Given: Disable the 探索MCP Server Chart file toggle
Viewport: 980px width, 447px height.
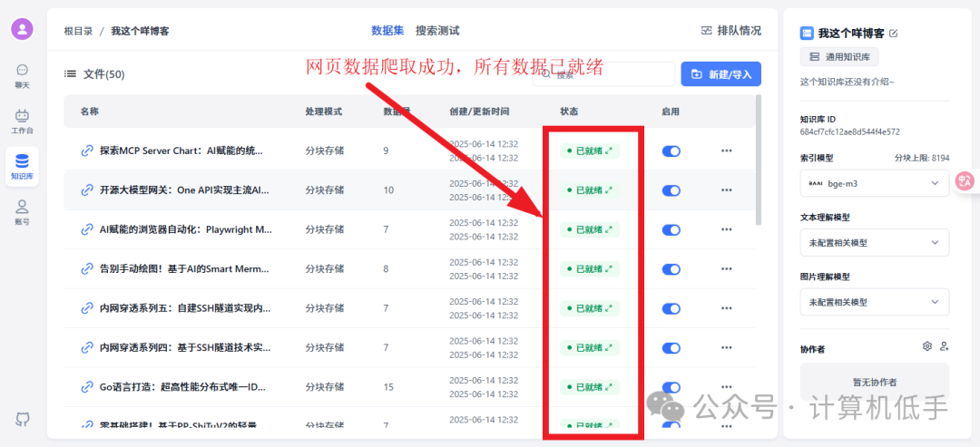Looking at the screenshot, I should (671, 151).
